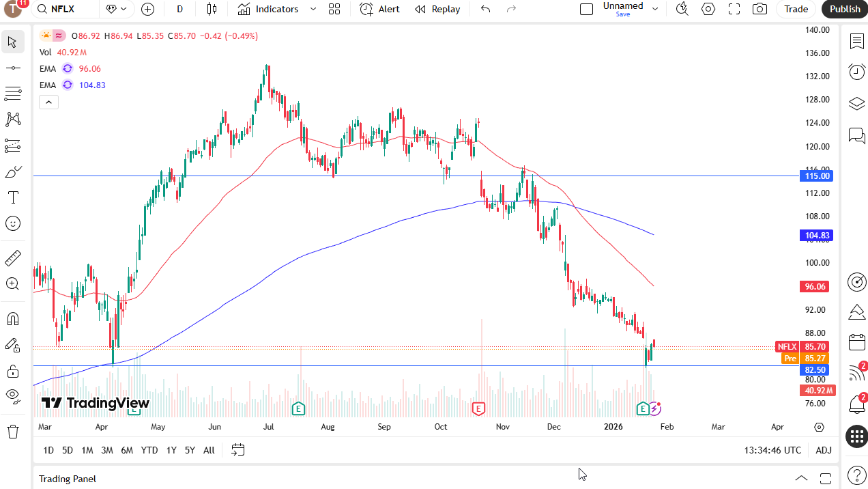Start bar Replay mode
The width and height of the screenshot is (868, 489).
(x=437, y=9)
